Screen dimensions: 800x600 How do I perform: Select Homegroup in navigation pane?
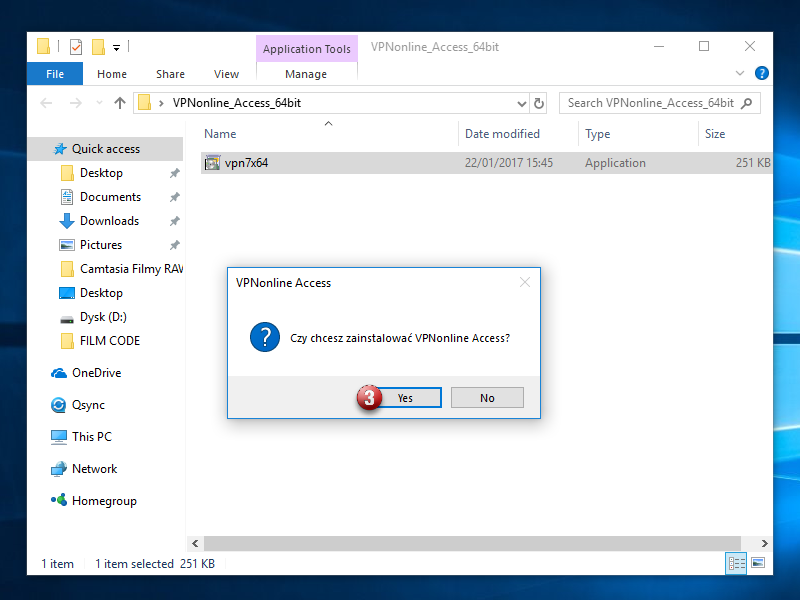tap(104, 501)
